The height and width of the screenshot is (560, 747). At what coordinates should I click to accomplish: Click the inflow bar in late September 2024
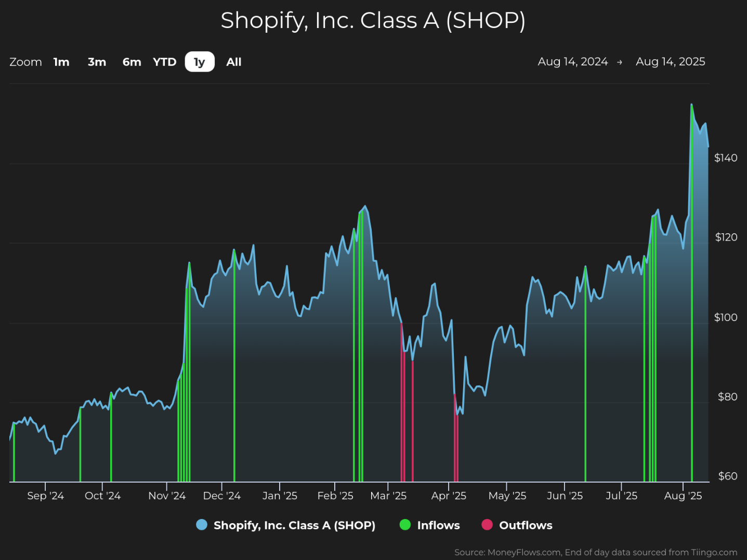[80, 445]
